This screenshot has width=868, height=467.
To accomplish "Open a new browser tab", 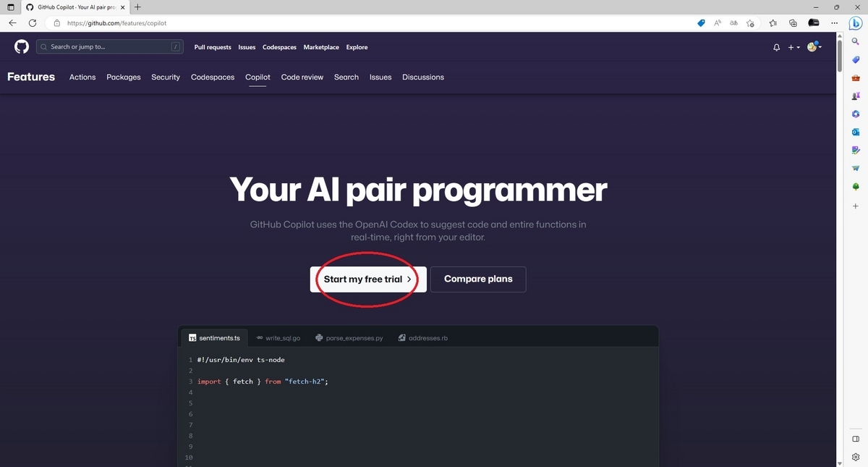I will pos(137,7).
